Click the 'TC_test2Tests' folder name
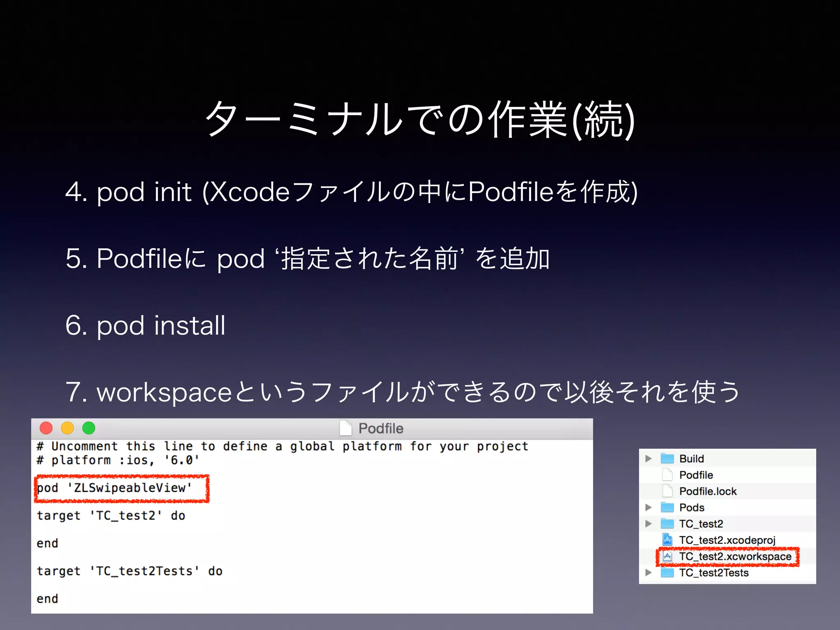 [714, 573]
